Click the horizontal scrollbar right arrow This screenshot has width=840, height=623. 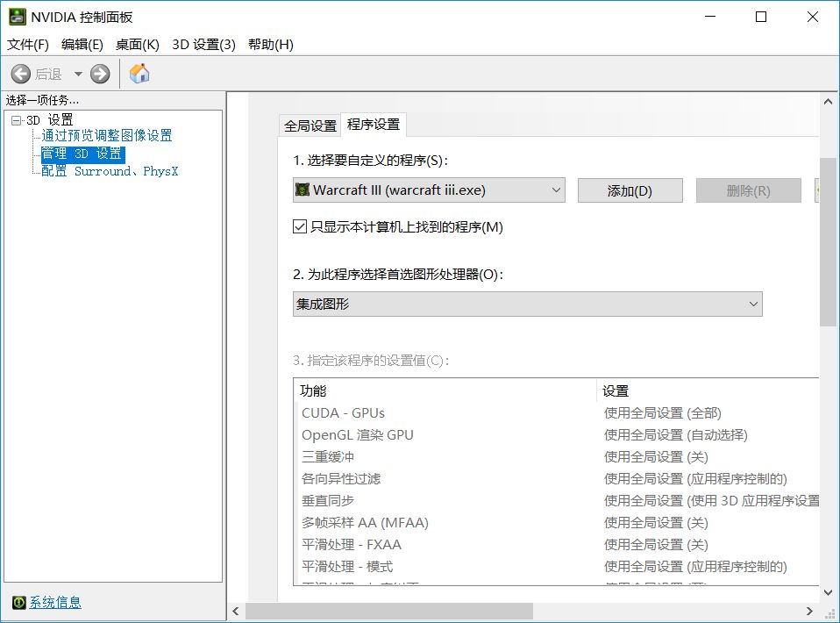(x=809, y=612)
